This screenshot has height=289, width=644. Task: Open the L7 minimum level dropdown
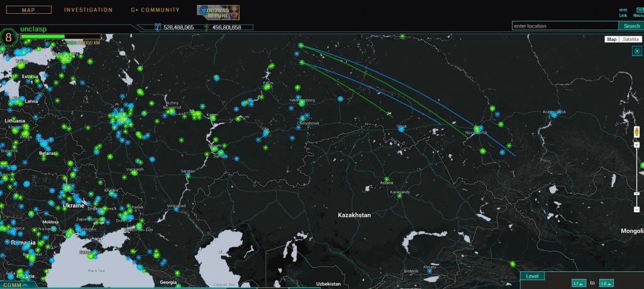pos(579,283)
